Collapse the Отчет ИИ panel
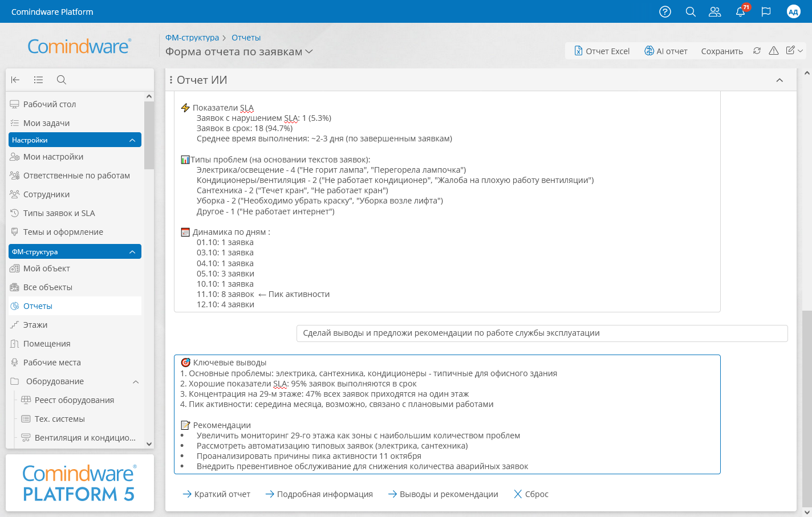This screenshot has height=517, width=812. pyautogui.click(x=779, y=80)
